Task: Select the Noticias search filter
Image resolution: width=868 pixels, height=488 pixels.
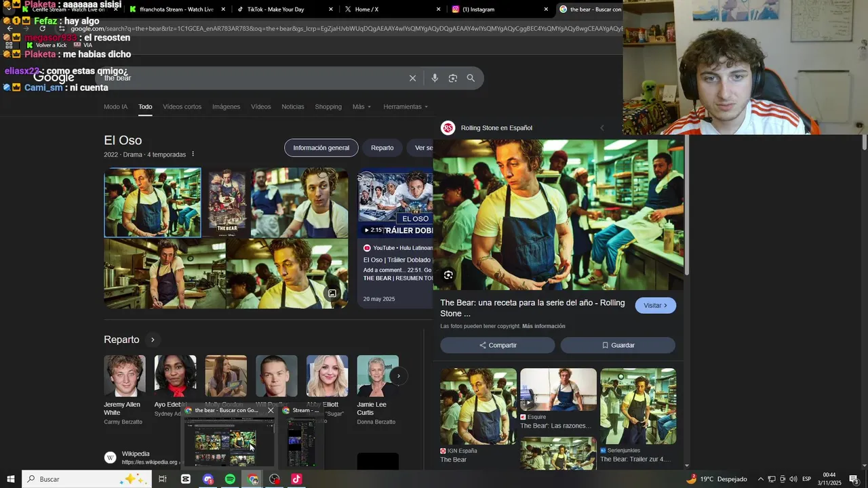Action: [293, 107]
